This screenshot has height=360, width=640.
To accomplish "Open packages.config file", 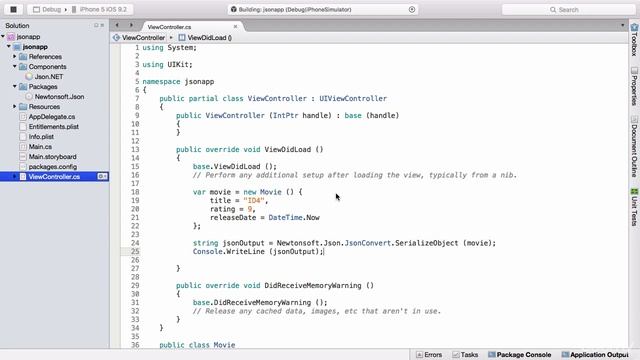I will point(53,167).
